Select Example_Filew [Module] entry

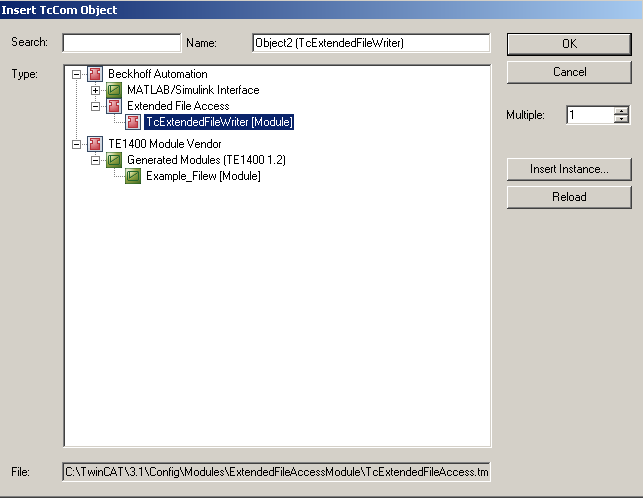(203, 176)
